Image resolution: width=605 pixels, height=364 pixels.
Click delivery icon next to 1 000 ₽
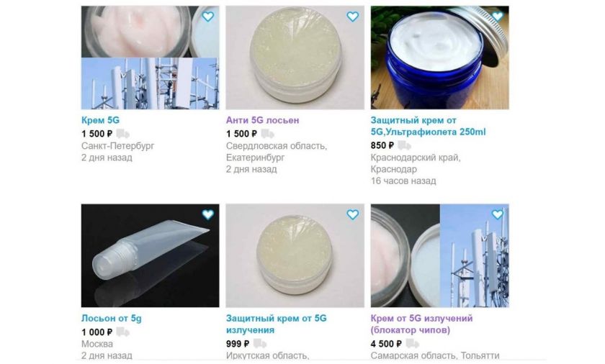[x=122, y=332]
